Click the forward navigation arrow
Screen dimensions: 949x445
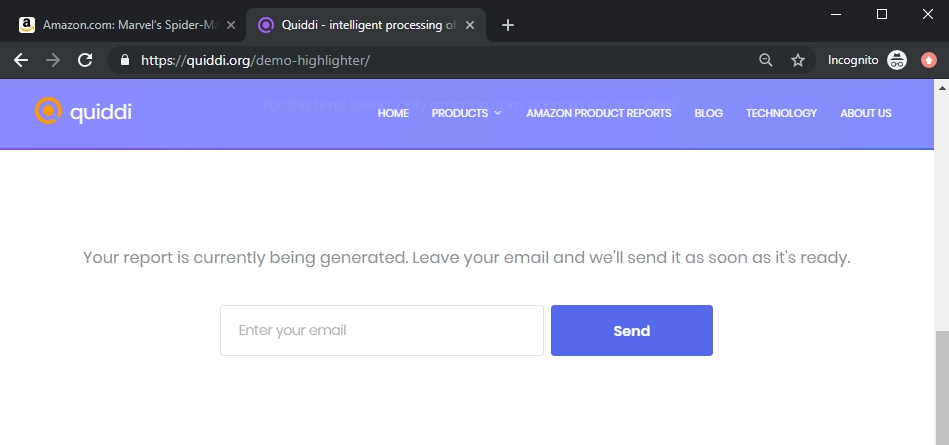point(53,60)
